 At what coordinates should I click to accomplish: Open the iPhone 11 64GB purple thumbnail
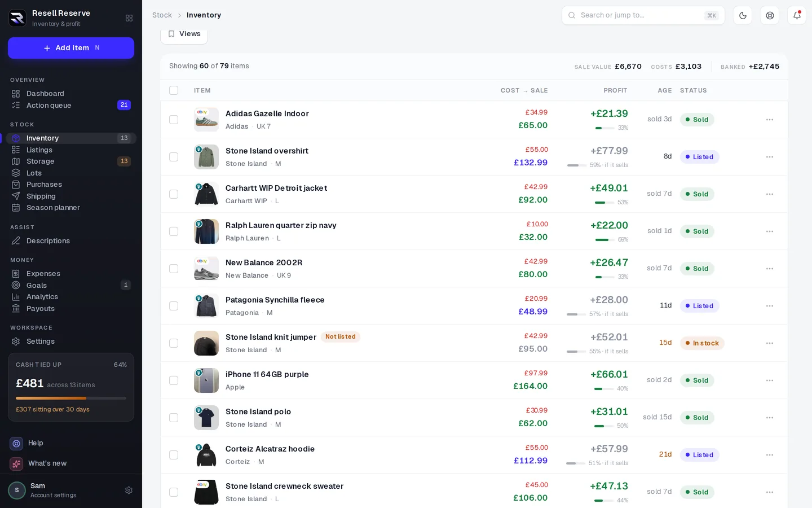[x=206, y=380]
